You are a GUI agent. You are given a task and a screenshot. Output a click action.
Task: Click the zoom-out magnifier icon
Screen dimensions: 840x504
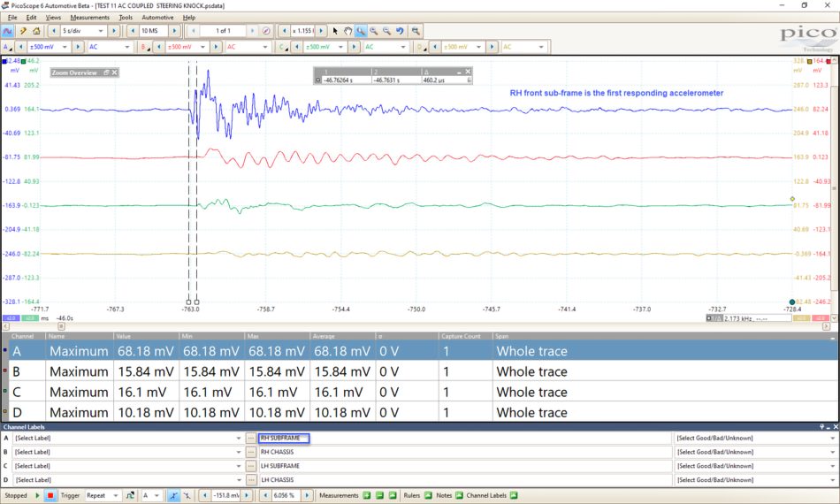(x=386, y=31)
